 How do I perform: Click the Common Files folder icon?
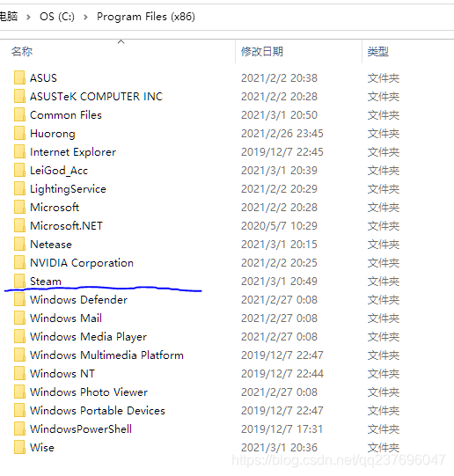19,114
